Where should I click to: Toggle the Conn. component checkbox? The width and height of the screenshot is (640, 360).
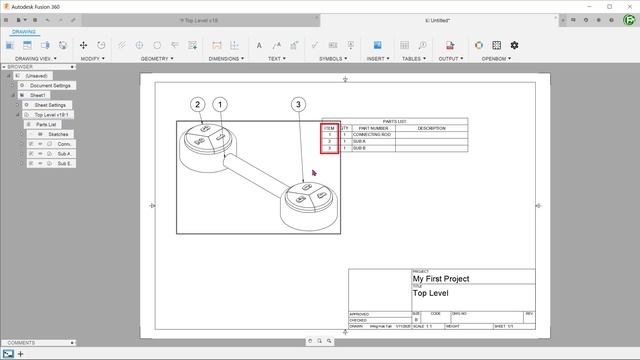[x=31, y=144]
